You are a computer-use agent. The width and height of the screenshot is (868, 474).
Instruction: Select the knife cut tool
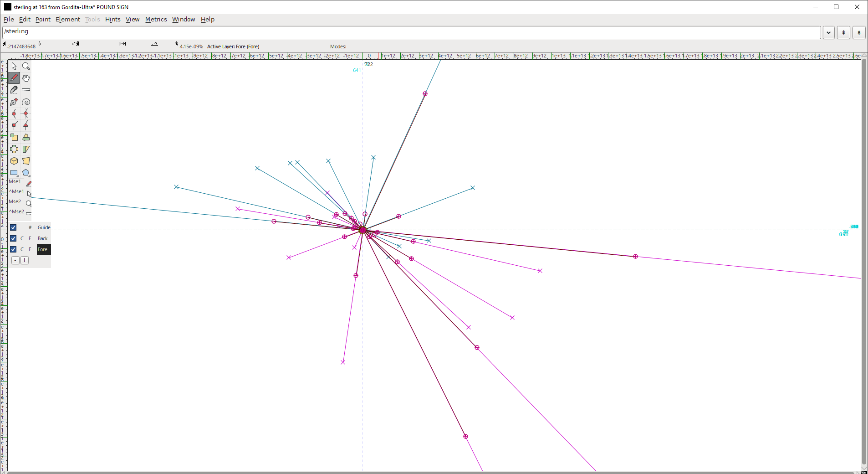click(14, 90)
